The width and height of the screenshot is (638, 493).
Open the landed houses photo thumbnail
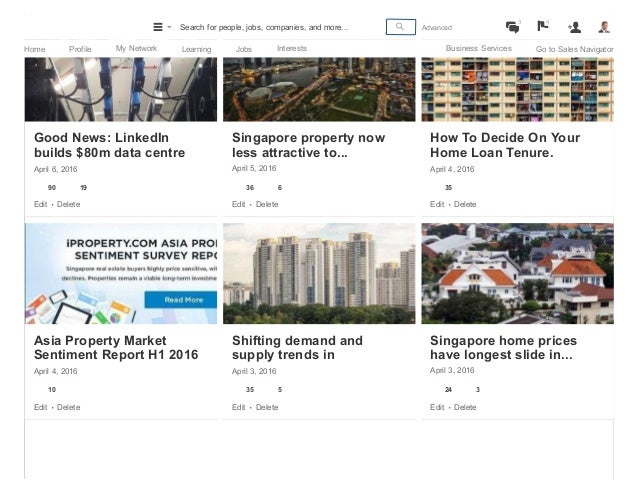click(517, 273)
